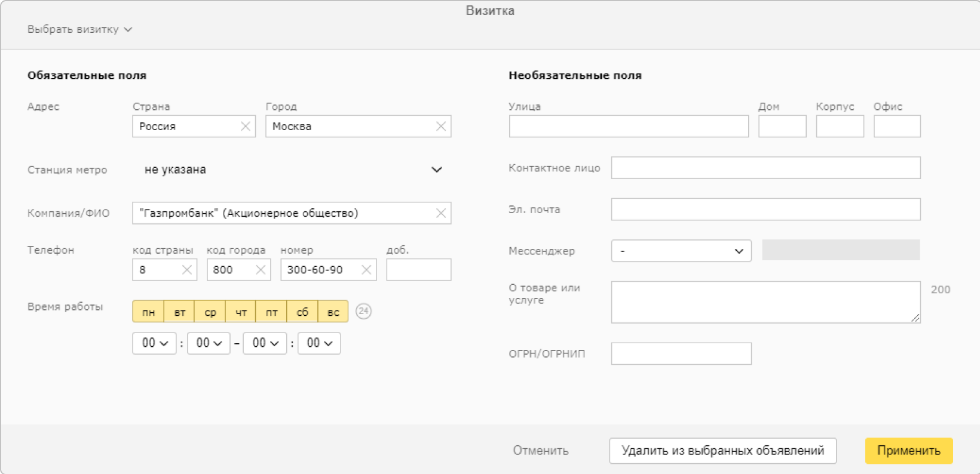980x474 pixels.
Task: Open the Мессенджер dropdown
Action: pyautogui.click(x=681, y=251)
